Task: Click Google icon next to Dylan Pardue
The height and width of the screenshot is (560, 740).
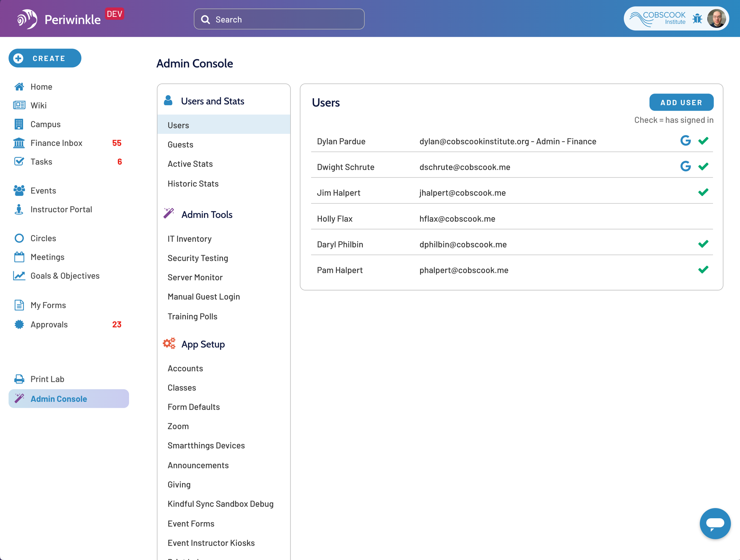Action: 686,141
